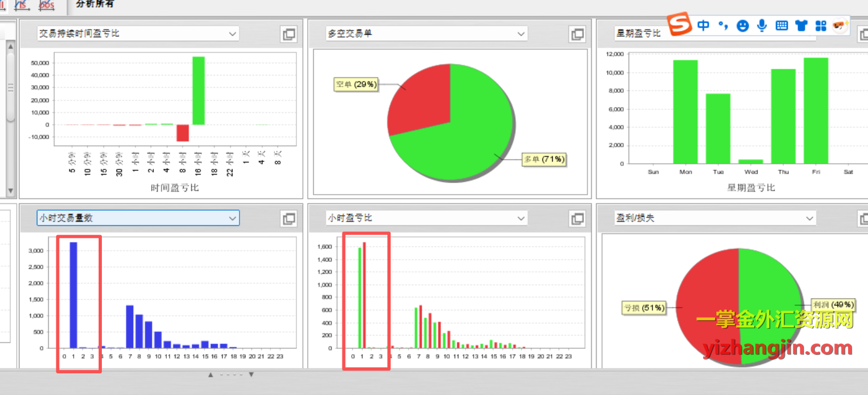Open the 小时盈亏比 dropdown
This screenshot has width=868, height=395.
tap(521, 218)
